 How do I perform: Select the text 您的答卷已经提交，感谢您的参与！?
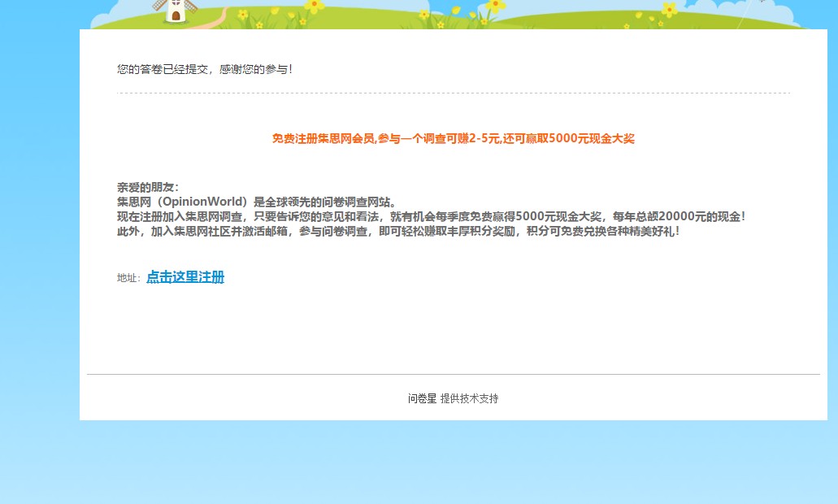click(205, 69)
